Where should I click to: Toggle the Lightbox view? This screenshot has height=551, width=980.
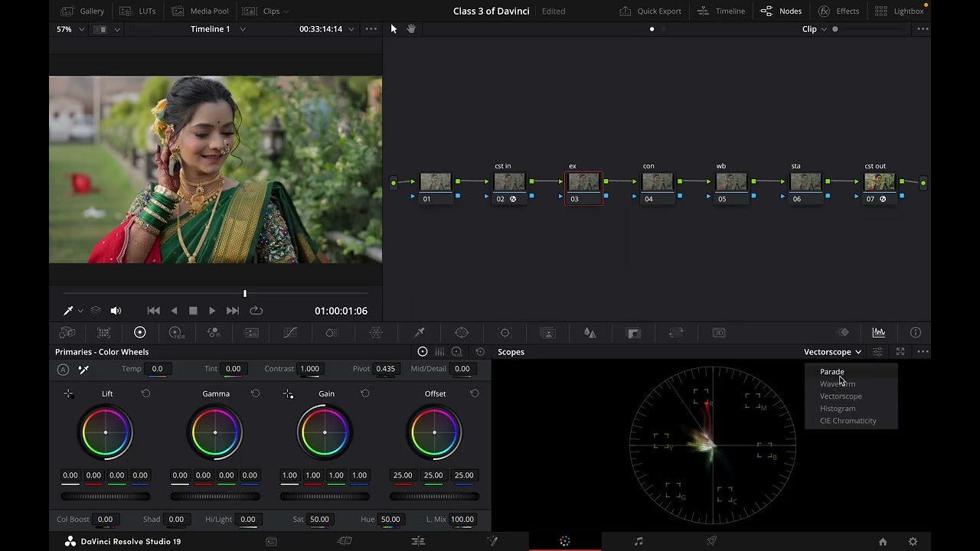pos(900,11)
